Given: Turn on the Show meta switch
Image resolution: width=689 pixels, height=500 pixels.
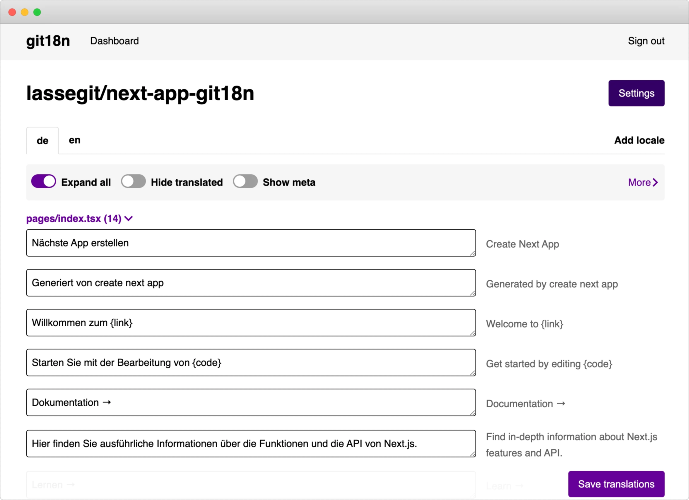Looking at the screenshot, I should pyautogui.click(x=245, y=182).
